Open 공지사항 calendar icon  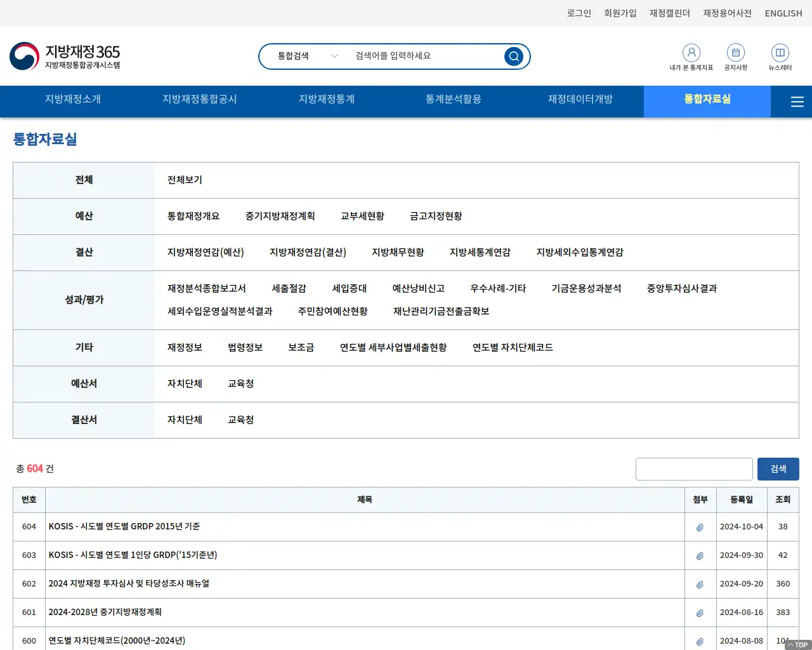click(736, 53)
